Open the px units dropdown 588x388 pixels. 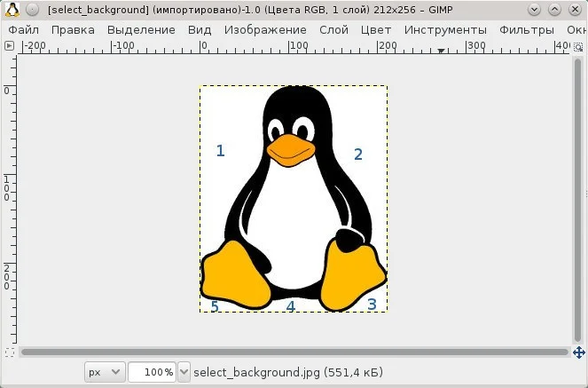tap(105, 372)
